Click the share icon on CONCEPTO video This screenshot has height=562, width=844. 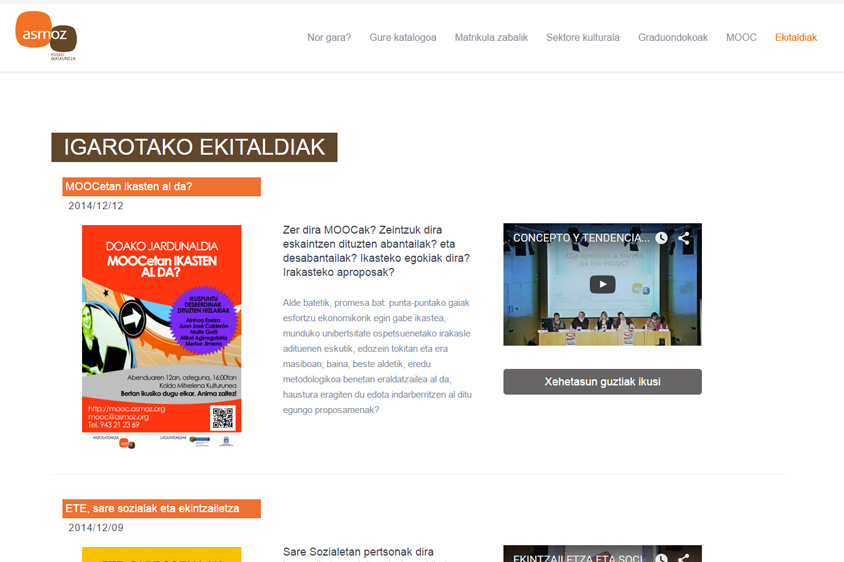(684, 238)
